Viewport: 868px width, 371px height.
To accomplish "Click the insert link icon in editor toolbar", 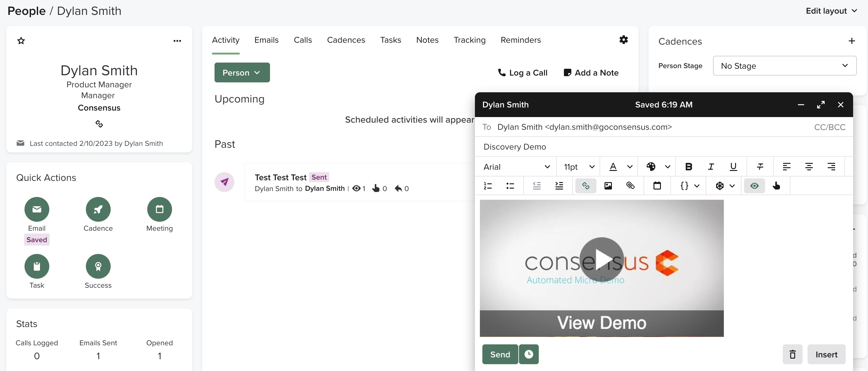I will [x=586, y=186].
